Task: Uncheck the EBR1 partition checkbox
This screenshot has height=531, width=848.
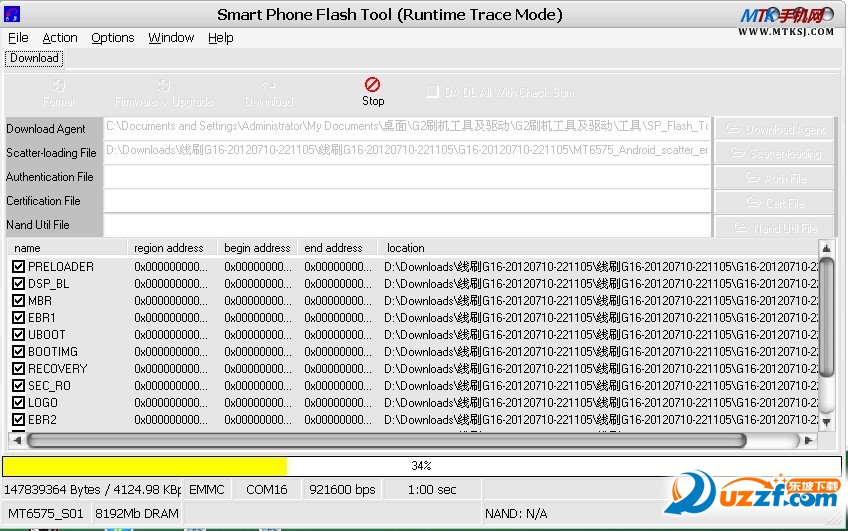Action: coord(18,317)
